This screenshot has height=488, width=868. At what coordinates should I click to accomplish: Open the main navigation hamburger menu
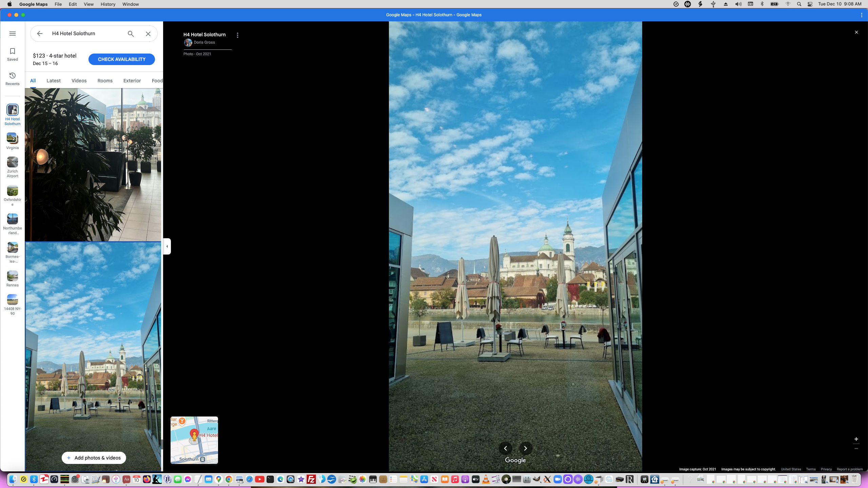[x=13, y=34]
